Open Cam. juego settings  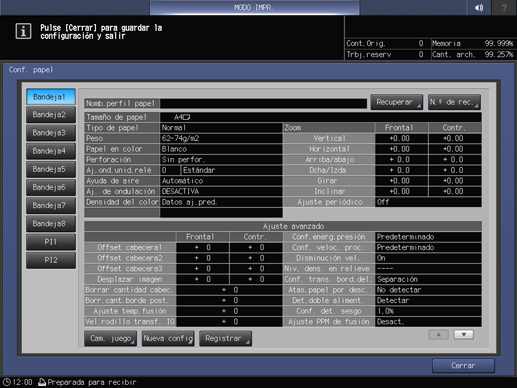coord(110,338)
